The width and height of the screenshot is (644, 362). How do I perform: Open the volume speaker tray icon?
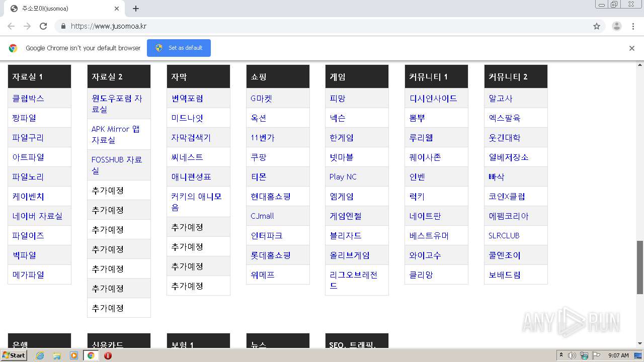(x=572, y=355)
